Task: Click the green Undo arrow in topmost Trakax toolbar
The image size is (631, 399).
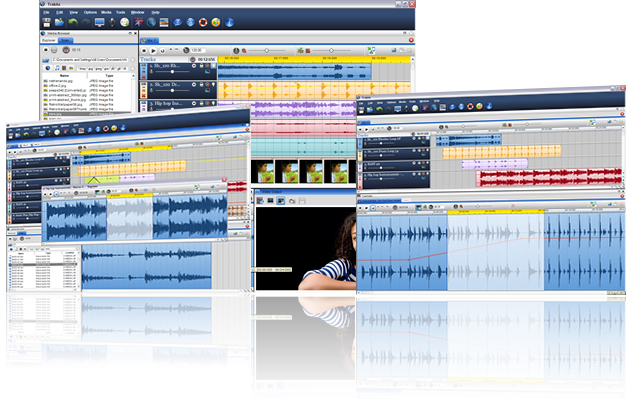Action: pyautogui.click(x=73, y=22)
